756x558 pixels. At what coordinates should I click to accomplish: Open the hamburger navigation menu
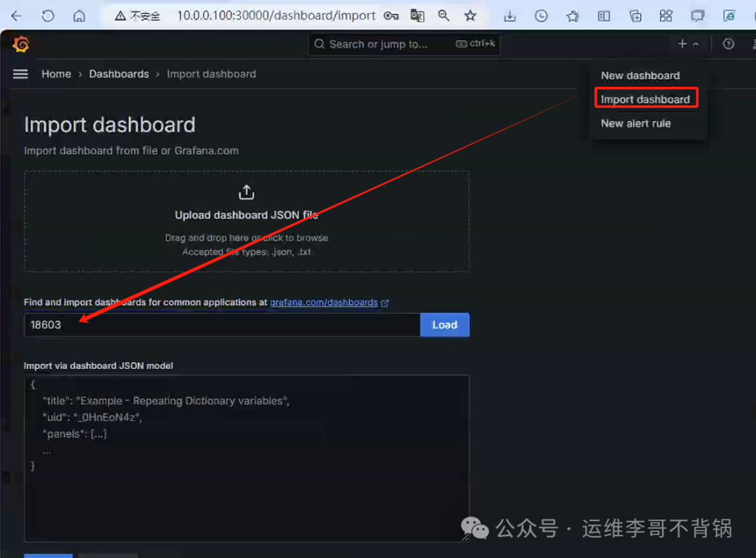pos(20,74)
